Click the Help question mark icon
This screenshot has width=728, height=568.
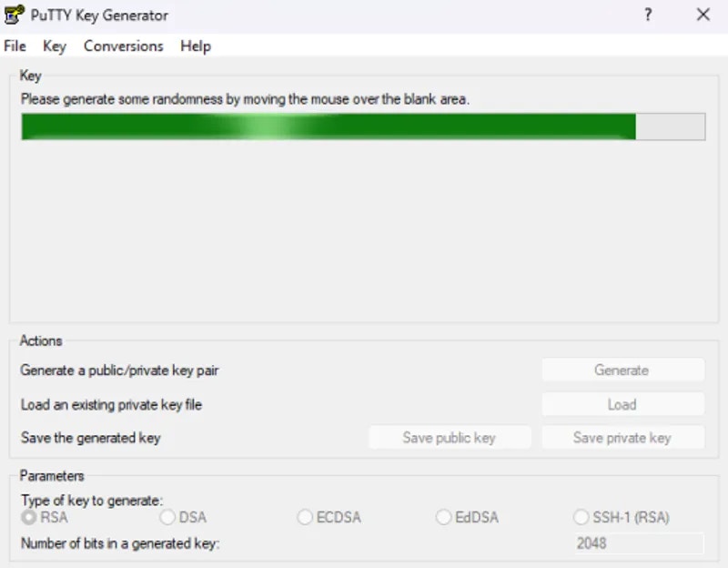(x=647, y=15)
